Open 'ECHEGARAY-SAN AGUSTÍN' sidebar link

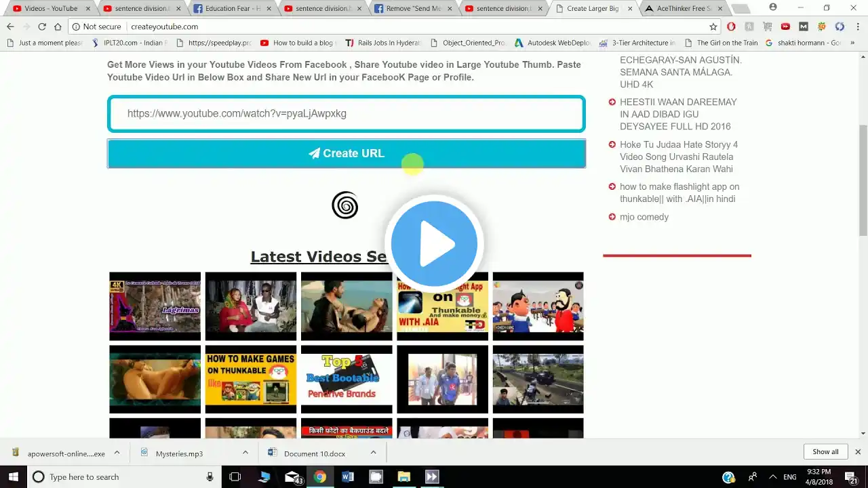[x=681, y=72]
